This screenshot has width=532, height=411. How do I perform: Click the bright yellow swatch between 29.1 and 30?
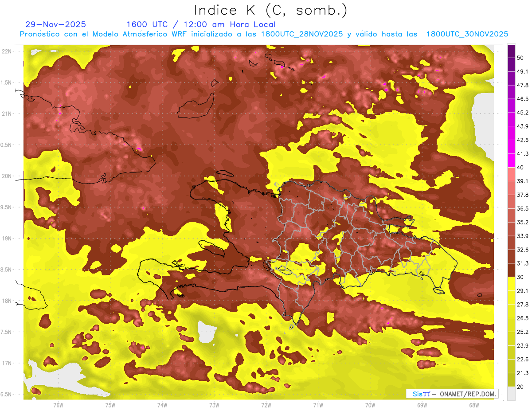point(511,284)
